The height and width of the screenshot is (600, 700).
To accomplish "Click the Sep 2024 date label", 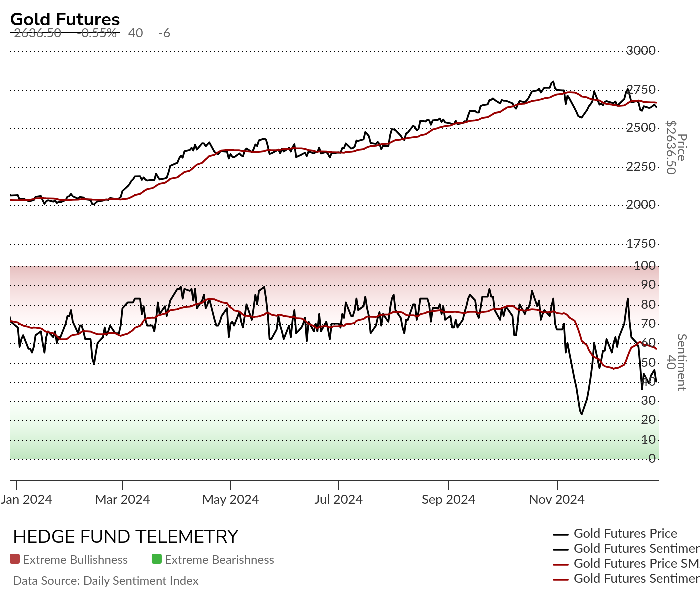I will (x=448, y=499).
